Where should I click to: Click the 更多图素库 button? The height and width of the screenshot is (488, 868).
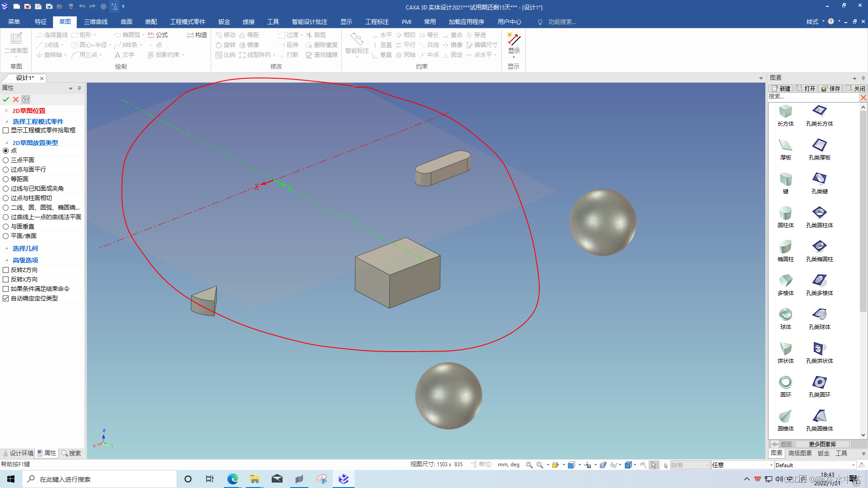click(x=822, y=444)
